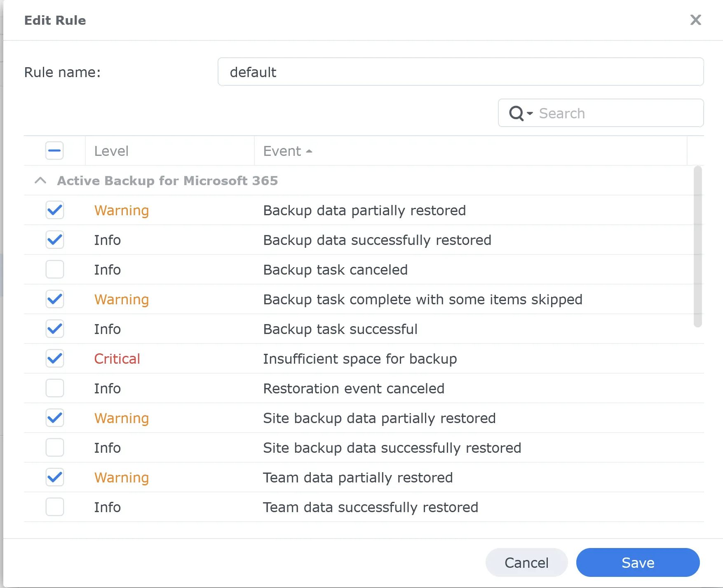Click the Event column sort arrow

(310, 151)
